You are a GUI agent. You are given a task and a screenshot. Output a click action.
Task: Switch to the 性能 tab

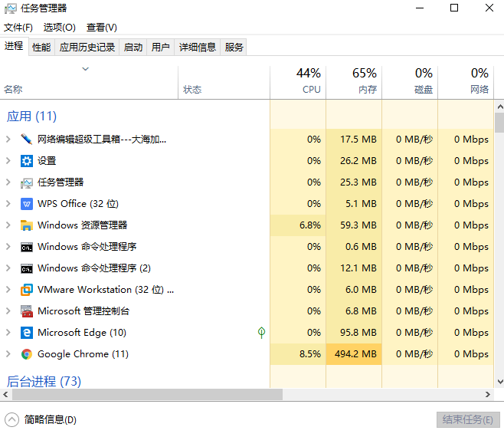41,47
